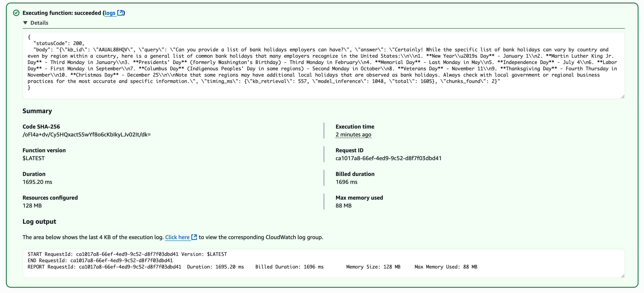
Task: Click inside the JSON response output box
Action: [324, 65]
